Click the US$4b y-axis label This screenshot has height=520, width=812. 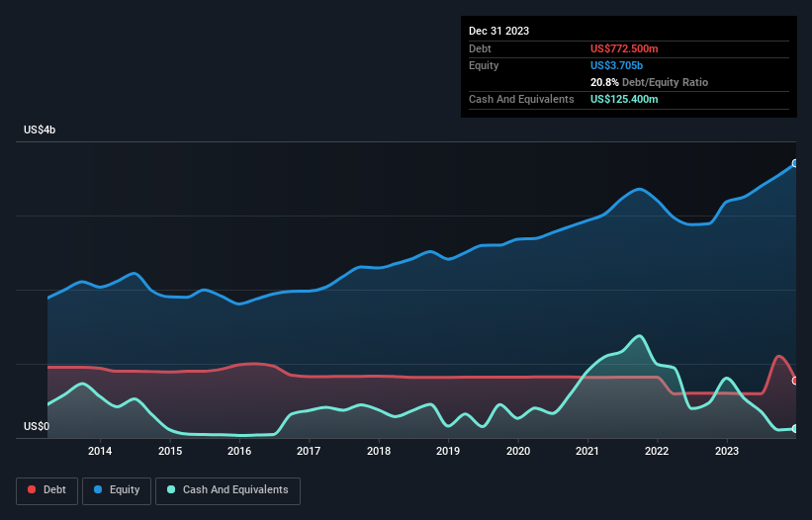pos(40,130)
